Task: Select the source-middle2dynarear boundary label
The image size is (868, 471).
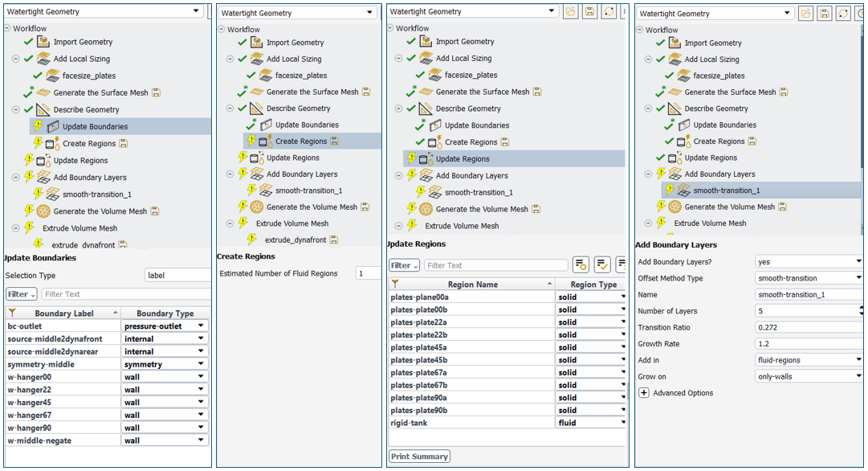Action: (52, 352)
